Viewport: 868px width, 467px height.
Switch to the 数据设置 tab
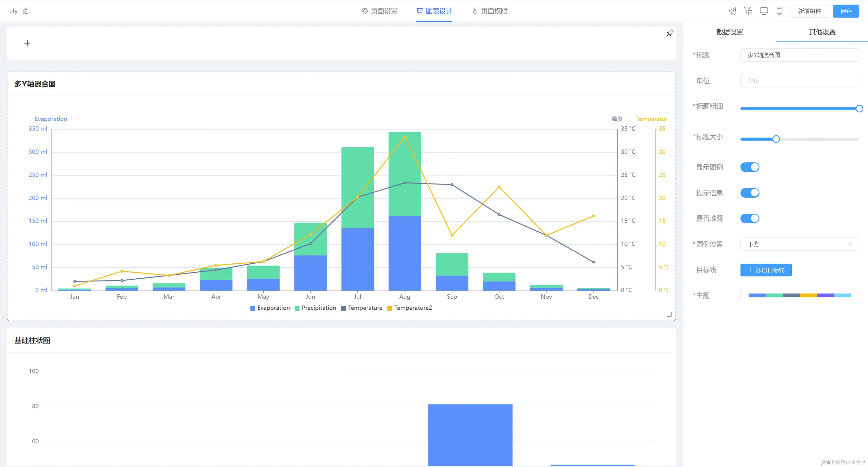pos(730,32)
